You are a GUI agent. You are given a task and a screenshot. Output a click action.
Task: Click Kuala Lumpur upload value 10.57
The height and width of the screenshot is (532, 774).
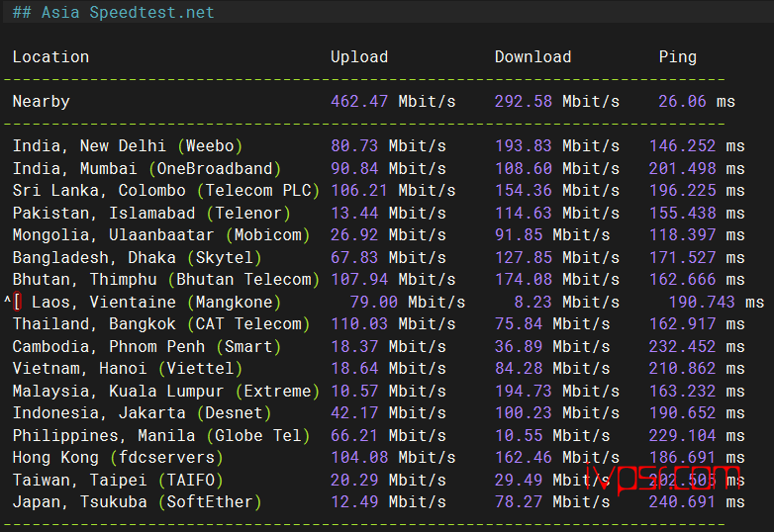pyautogui.click(x=354, y=391)
